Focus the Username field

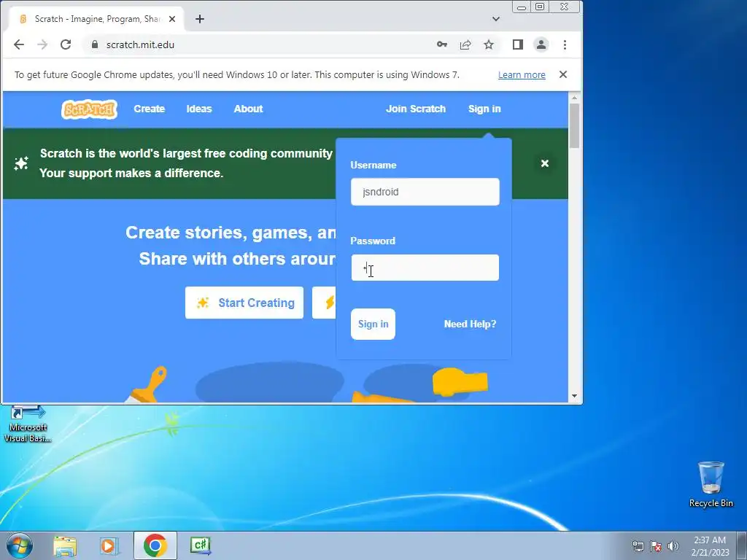point(425,192)
